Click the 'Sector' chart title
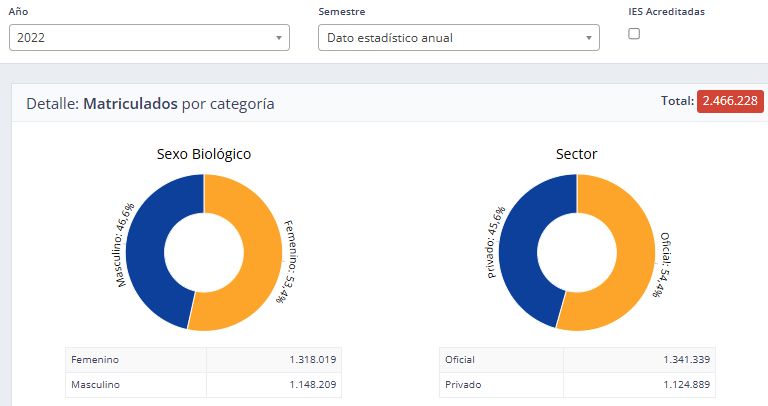The width and height of the screenshot is (768, 406). (576, 154)
